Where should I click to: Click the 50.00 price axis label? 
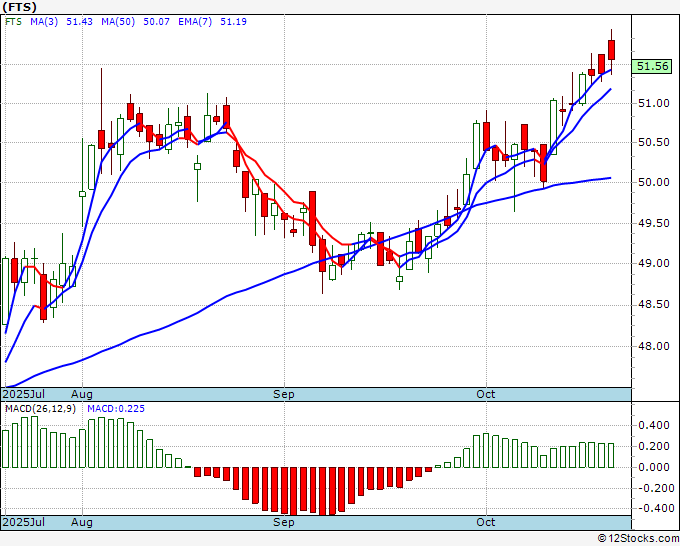click(654, 182)
